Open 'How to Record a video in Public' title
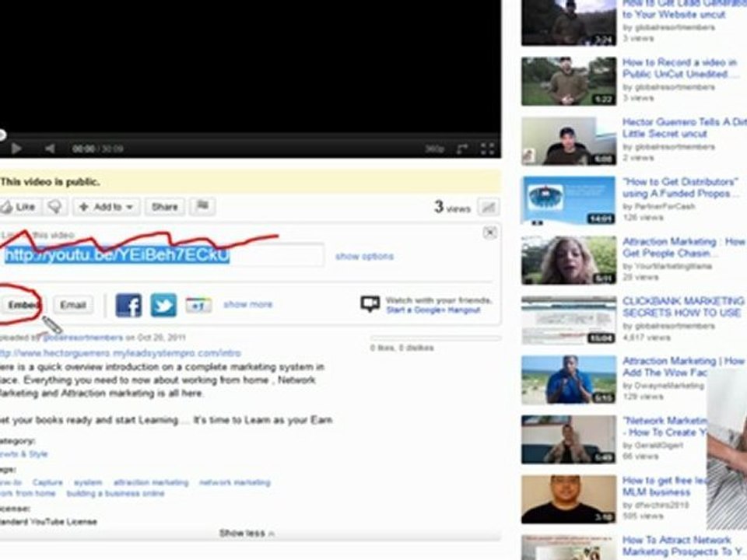 pyautogui.click(x=680, y=68)
